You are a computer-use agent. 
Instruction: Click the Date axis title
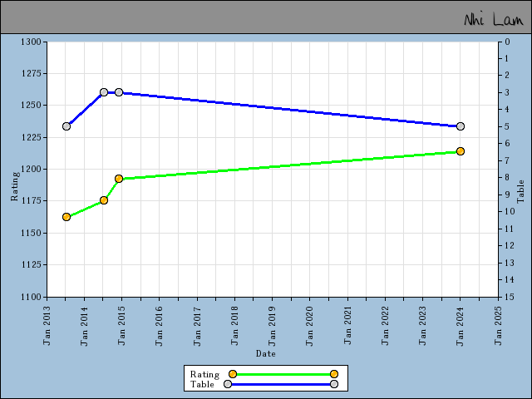(x=266, y=353)
